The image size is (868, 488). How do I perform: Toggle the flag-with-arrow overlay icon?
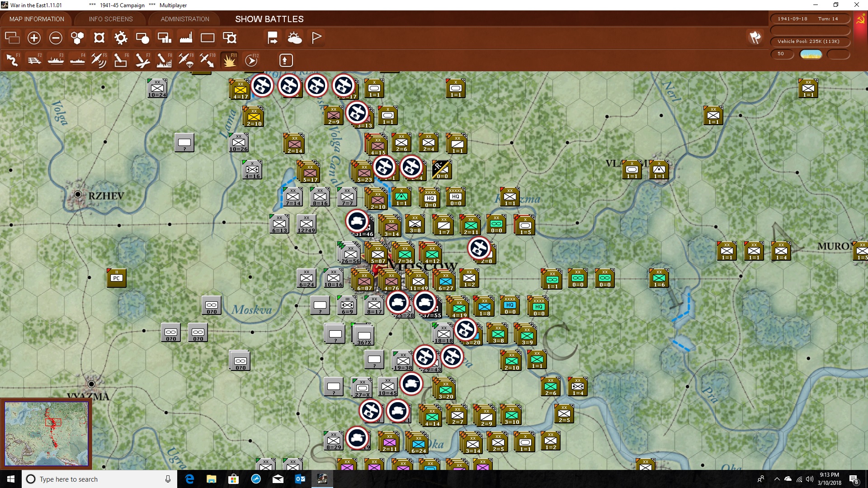[x=273, y=38]
